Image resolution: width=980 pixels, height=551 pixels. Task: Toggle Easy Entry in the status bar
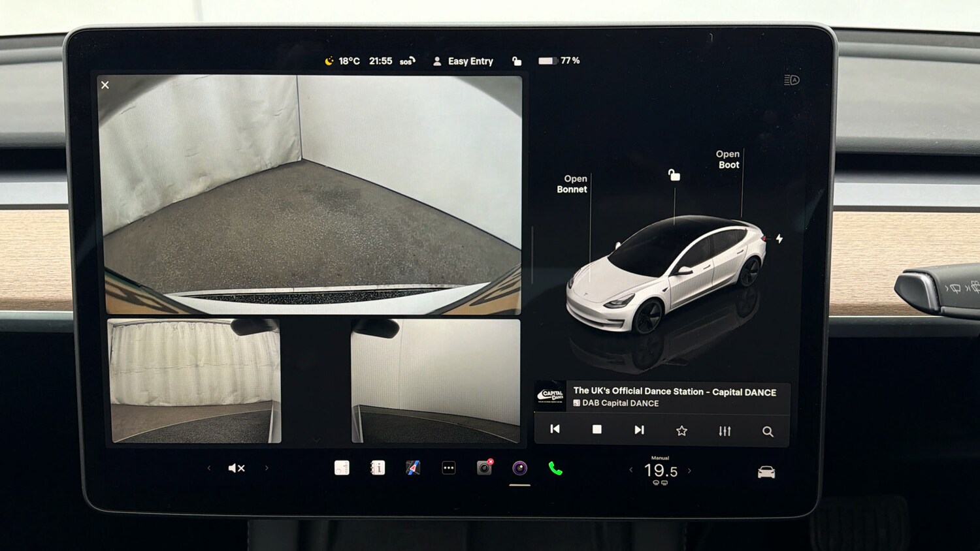(464, 61)
